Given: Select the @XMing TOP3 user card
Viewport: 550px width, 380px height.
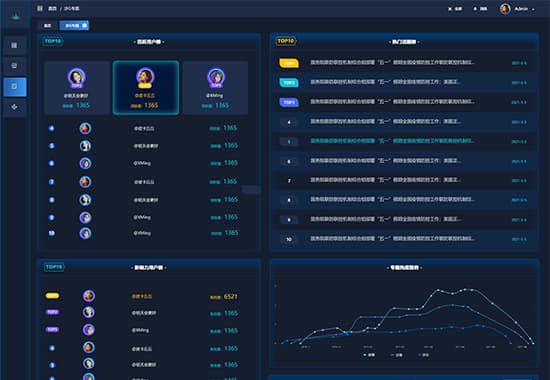Looking at the screenshot, I should tap(215, 87).
